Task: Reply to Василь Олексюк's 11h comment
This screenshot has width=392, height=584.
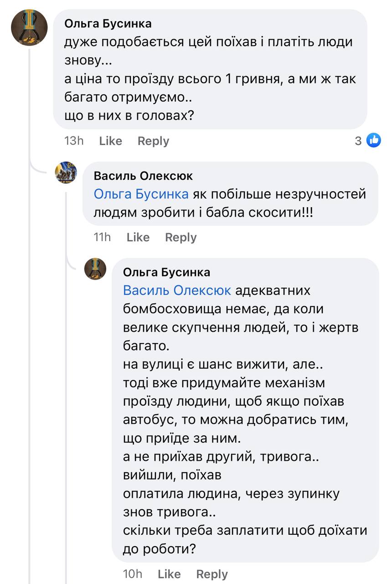Action: [181, 237]
